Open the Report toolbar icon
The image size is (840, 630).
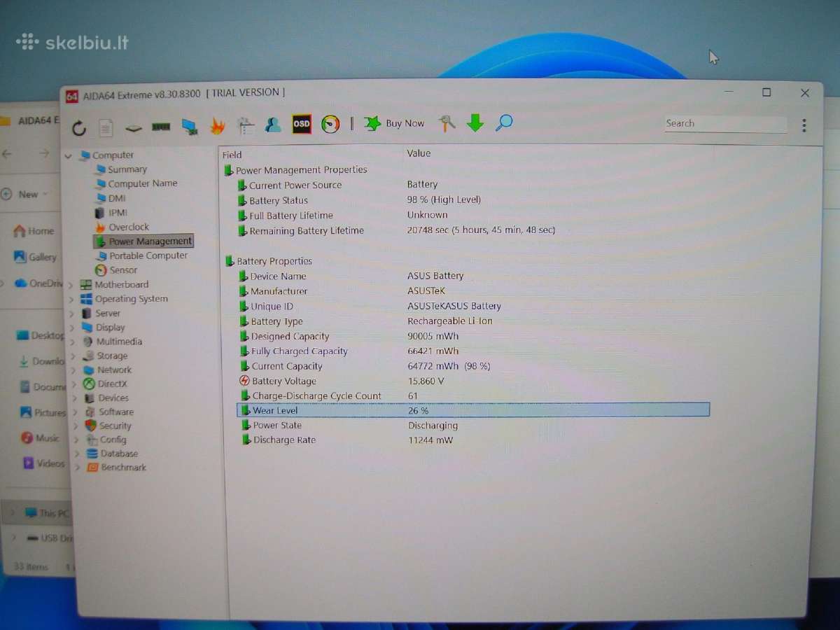pos(106,127)
